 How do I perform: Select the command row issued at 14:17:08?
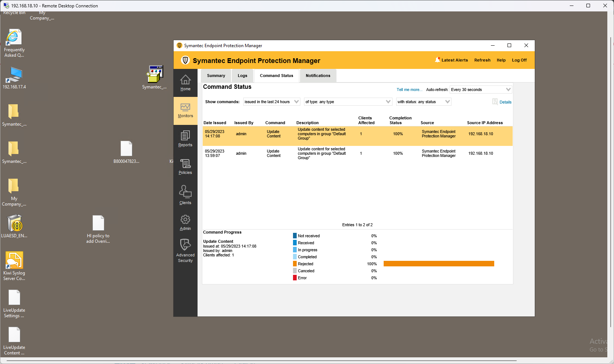click(x=357, y=136)
